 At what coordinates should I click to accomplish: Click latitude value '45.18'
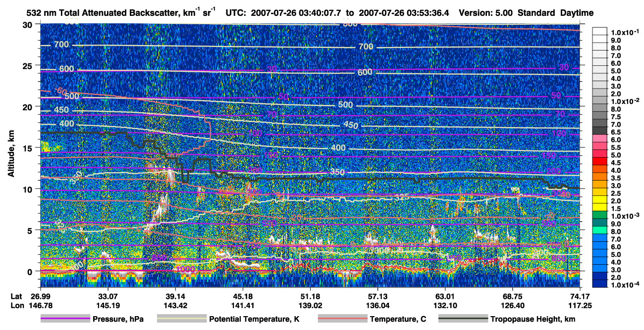point(242,296)
